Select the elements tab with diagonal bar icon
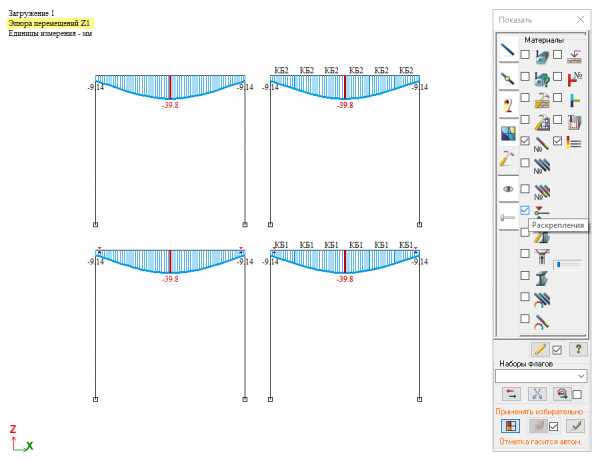This screenshot has width=600, height=461. tap(507, 48)
